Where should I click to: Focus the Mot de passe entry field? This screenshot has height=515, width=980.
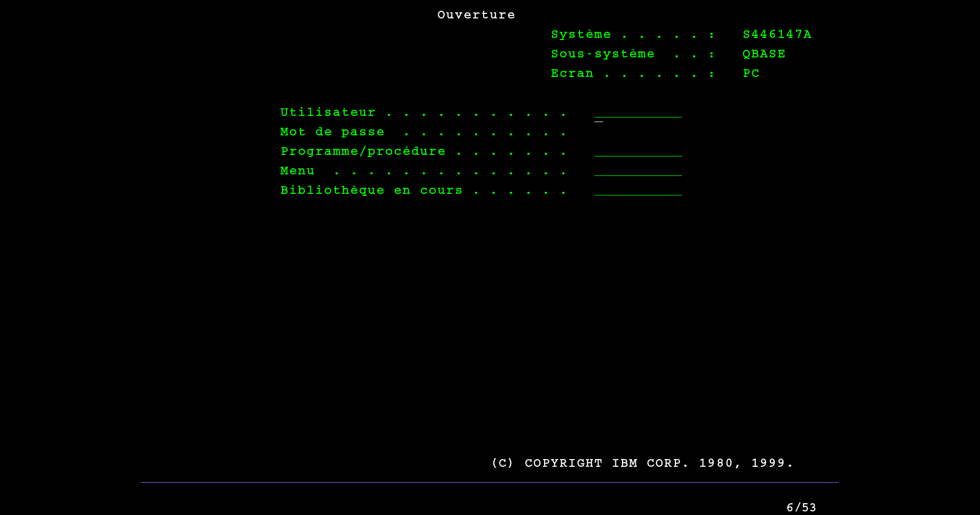click(637, 132)
